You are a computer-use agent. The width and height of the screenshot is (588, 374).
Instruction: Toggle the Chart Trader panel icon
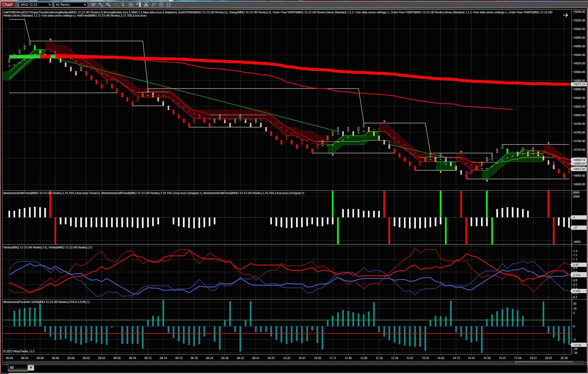[x=139, y=5]
